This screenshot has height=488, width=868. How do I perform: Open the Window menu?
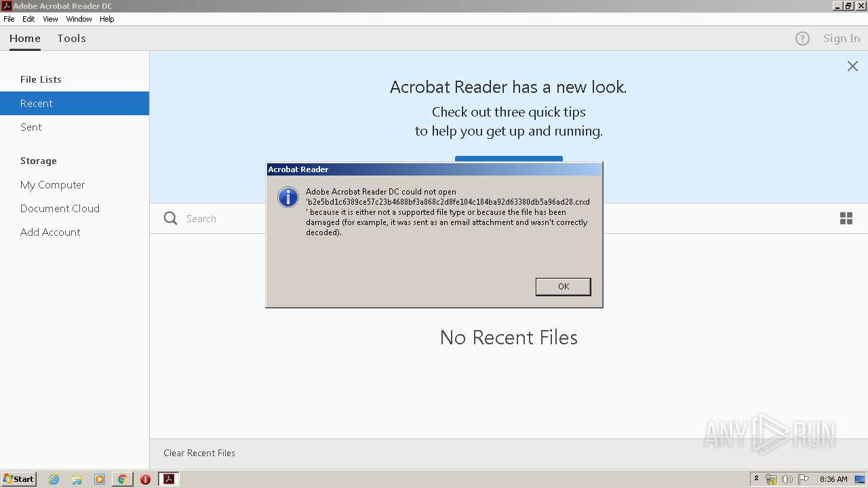click(79, 19)
